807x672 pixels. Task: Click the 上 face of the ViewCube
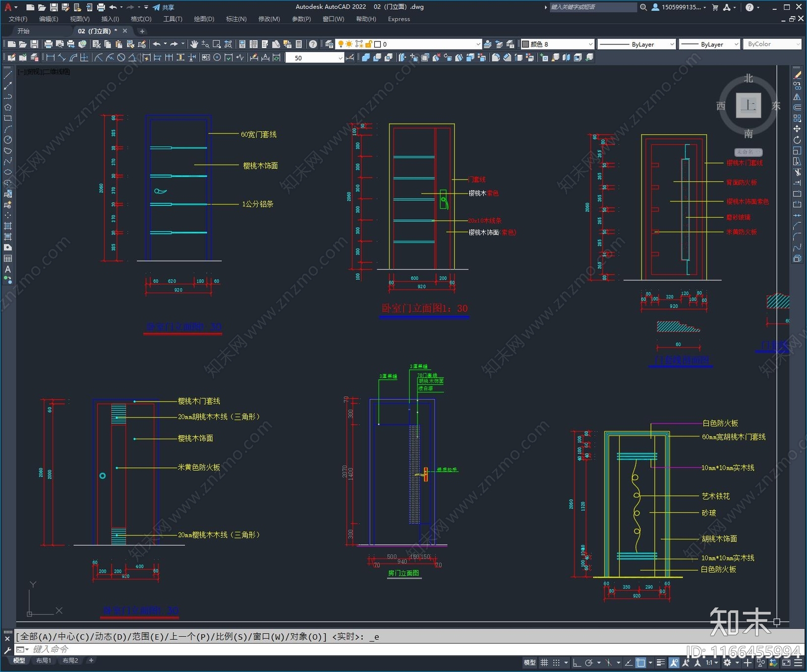click(748, 105)
